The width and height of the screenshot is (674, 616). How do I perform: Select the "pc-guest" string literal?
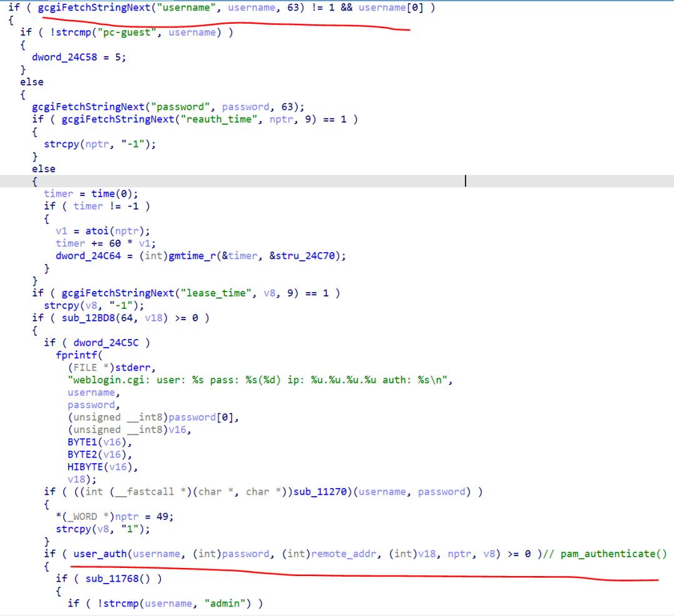tap(127, 32)
